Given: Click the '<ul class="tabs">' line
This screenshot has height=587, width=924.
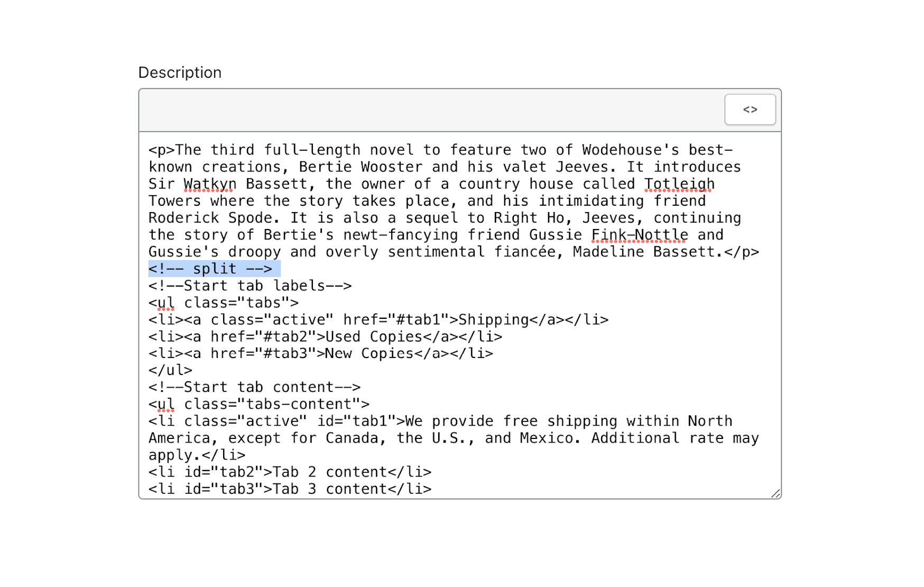Looking at the screenshot, I should [224, 302].
